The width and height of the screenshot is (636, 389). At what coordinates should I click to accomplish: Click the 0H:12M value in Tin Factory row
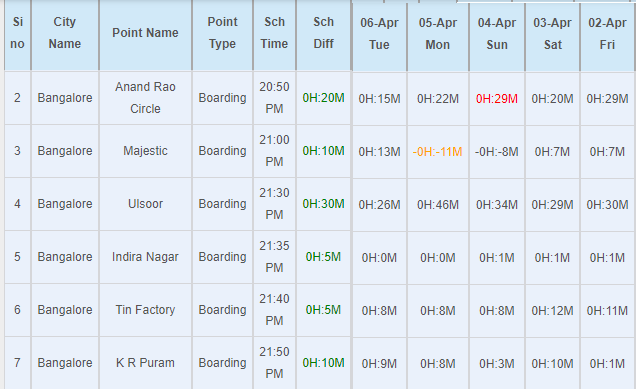(x=552, y=311)
